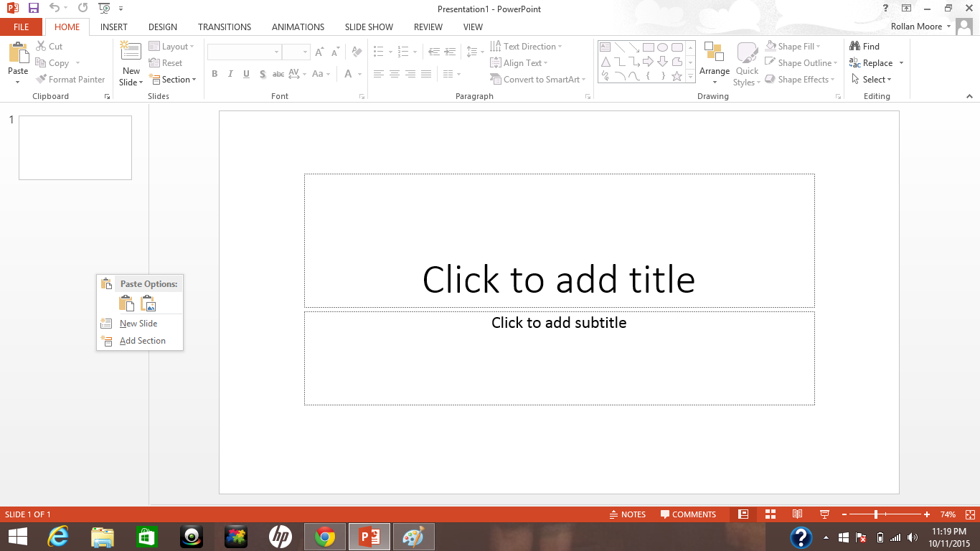Expand the Shape Outline dropdown
980x551 pixels.
[801, 63]
